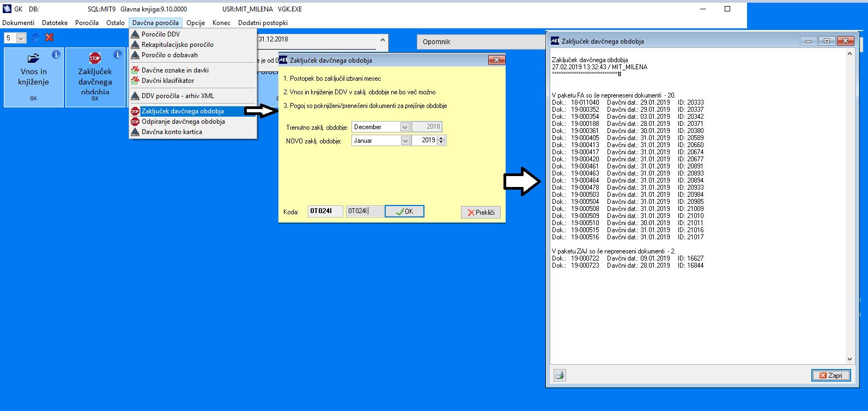Viewport: 868px width, 411px height.
Task: Click ID 20984 in the report
Action: [x=690, y=195]
